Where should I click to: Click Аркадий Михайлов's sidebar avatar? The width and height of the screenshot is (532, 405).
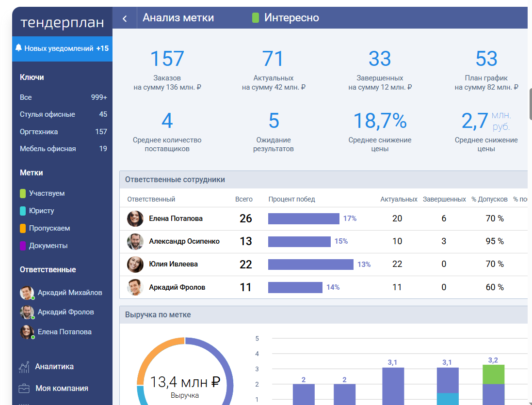coord(27,293)
